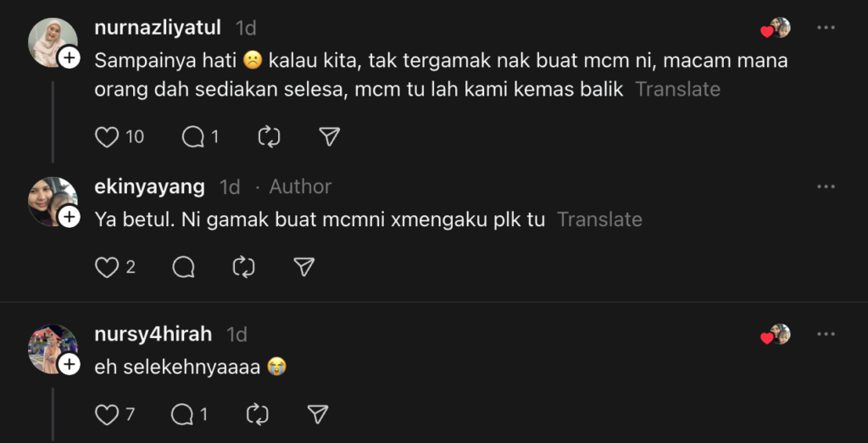Viewport: 868px width, 443px height.
Task: Reply to nursy4hirah's comment
Action: (x=182, y=414)
